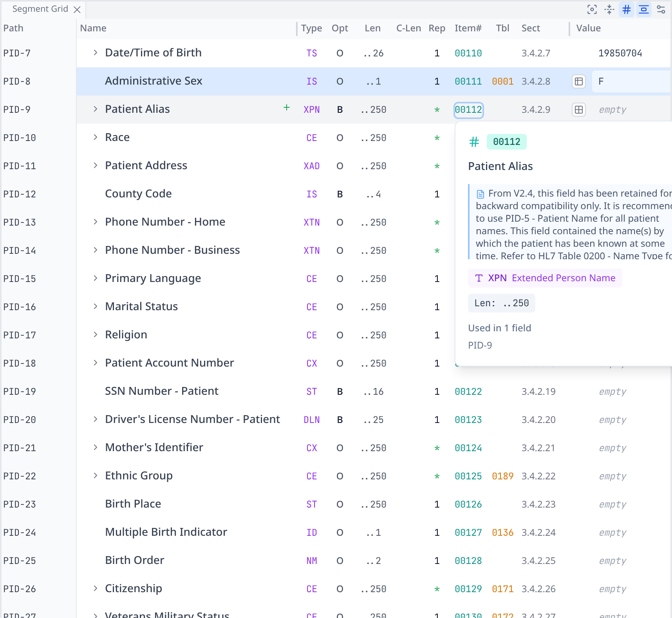
Task: Open table 0171 link in Citizenship row
Action: [x=502, y=589]
